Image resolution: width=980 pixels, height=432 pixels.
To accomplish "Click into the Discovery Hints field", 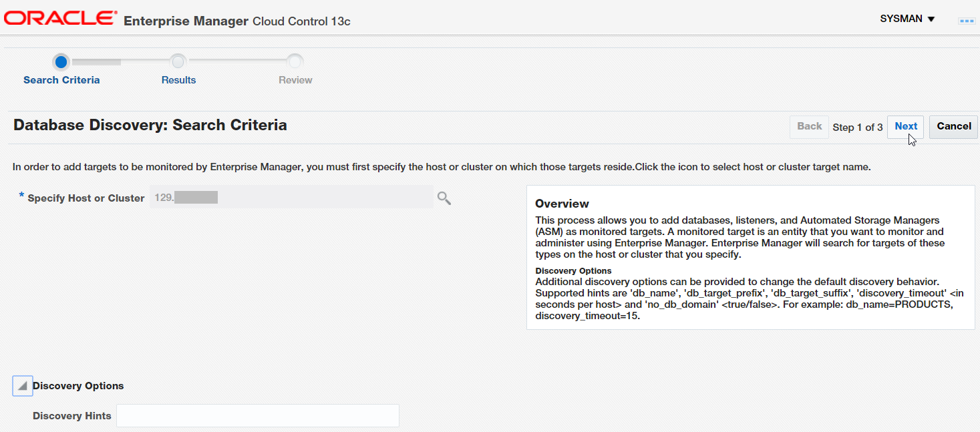I will click(x=258, y=415).
